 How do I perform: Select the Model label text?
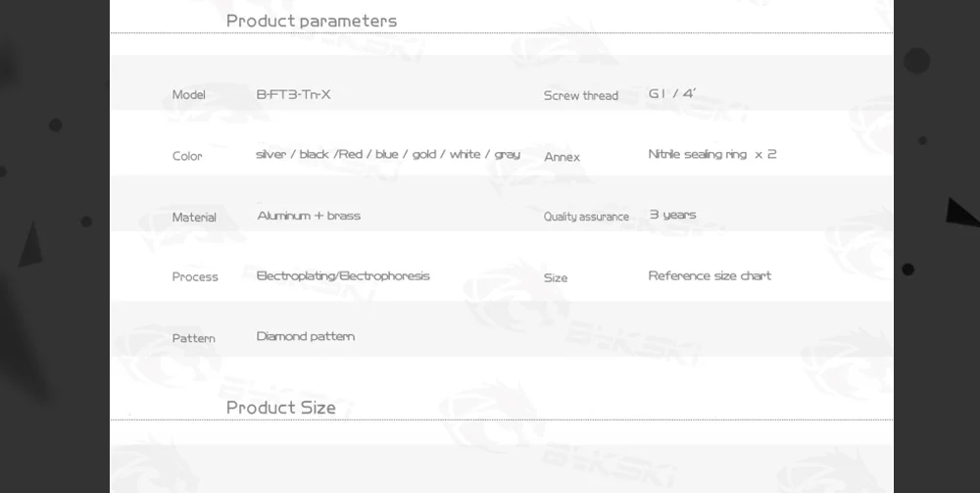point(188,95)
